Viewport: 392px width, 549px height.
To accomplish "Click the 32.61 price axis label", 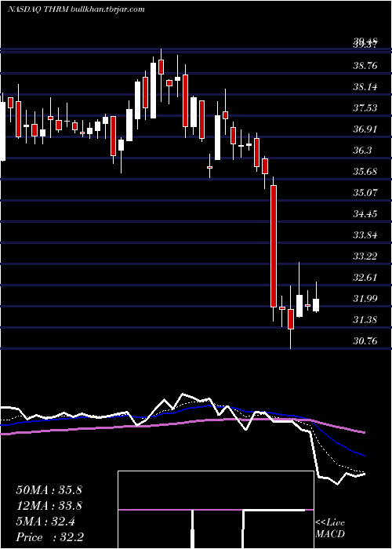I will coord(365,278).
